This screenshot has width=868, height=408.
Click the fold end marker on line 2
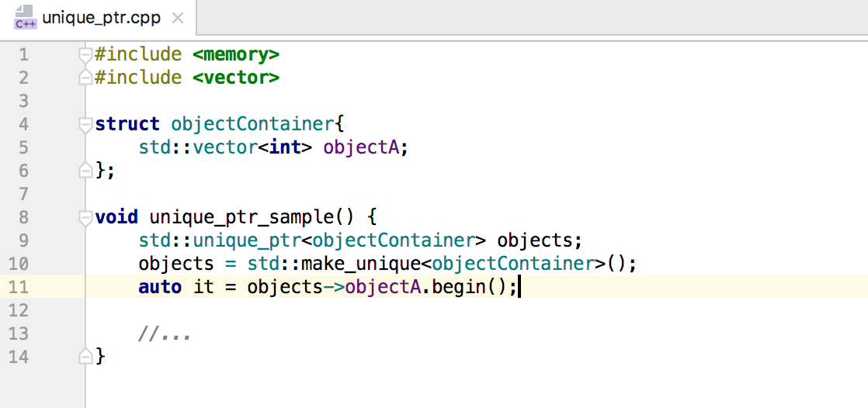tap(85, 78)
